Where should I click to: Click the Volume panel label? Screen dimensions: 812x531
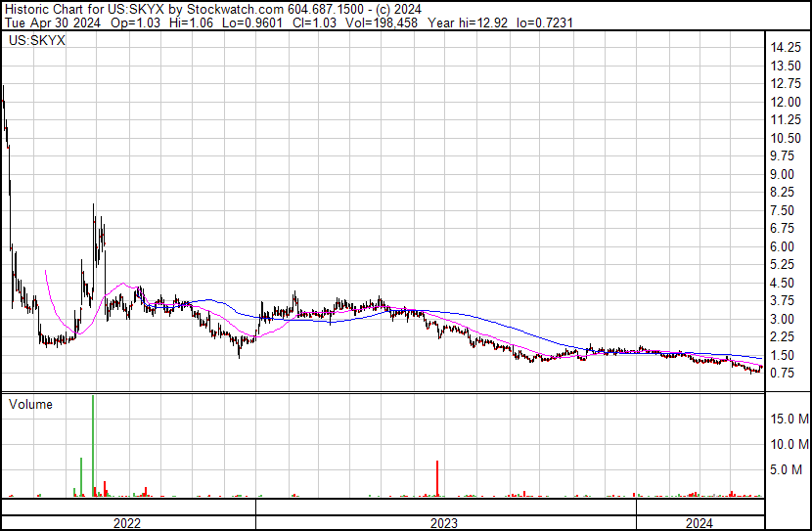31,404
